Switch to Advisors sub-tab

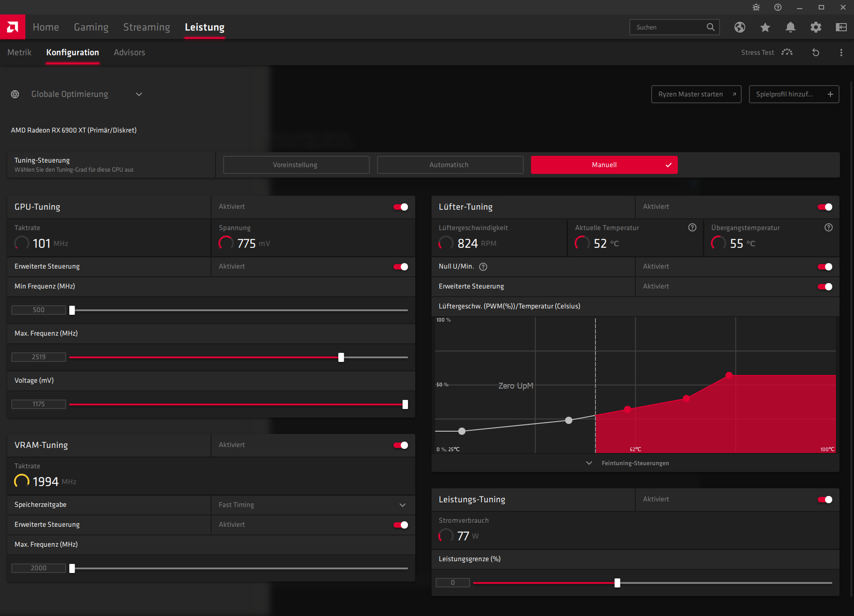(130, 53)
